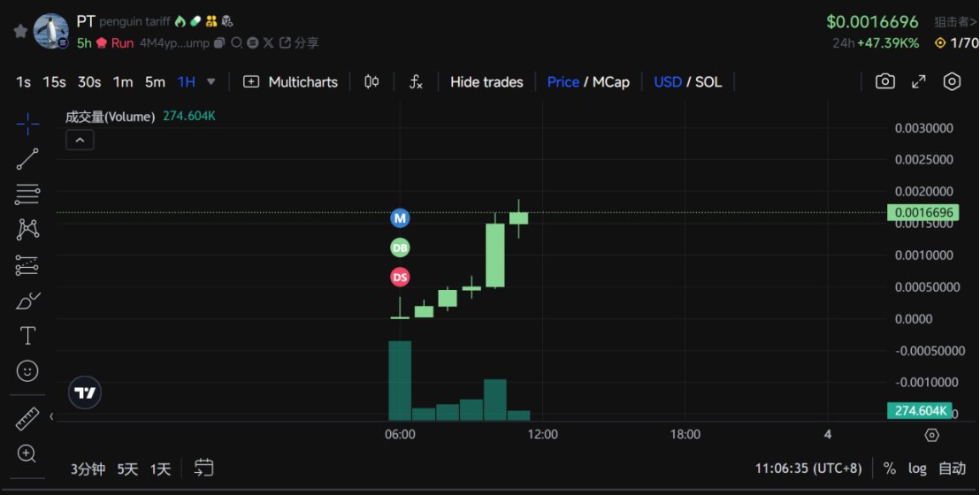980x495 pixels.
Task: Favorite the PT token with star
Action: (19, 31)
